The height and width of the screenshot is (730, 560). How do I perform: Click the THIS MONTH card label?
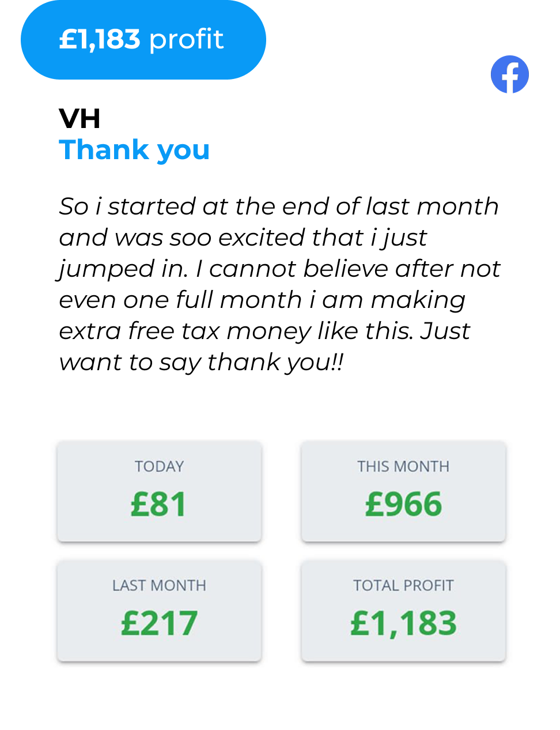403,466
